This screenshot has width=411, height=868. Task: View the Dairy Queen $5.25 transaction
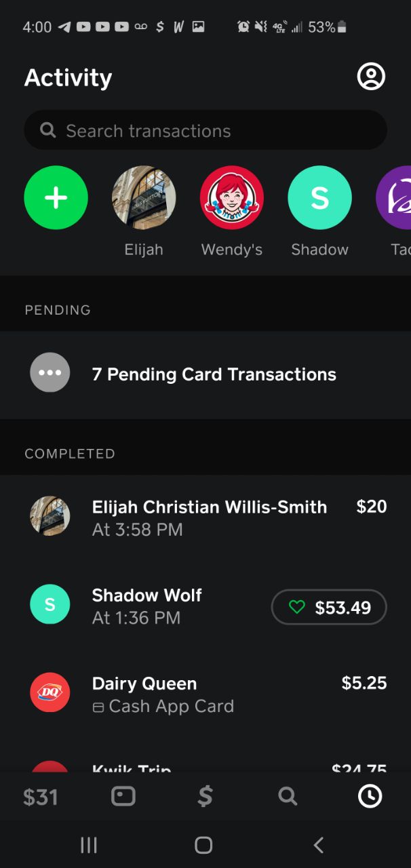point(203,694)
